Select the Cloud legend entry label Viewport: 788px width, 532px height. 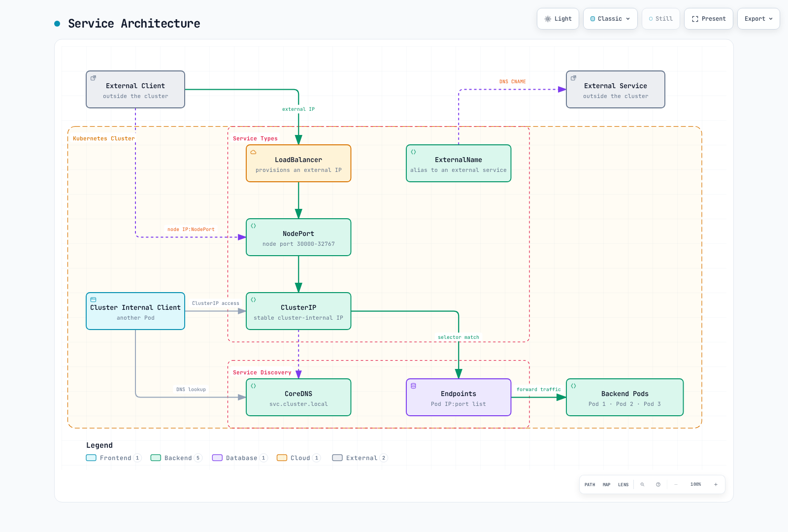[300, 458]
